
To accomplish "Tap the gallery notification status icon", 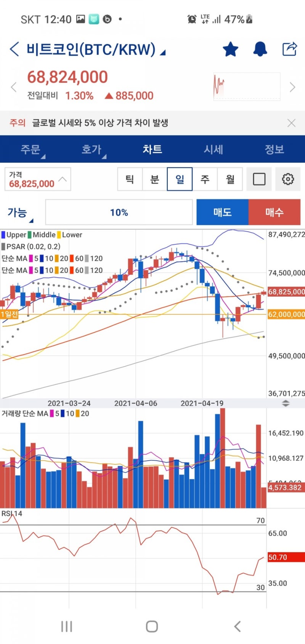I will tap(80, 19).
